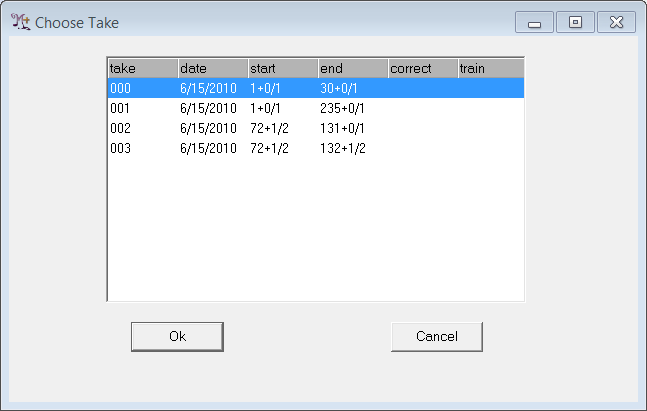Click start value 72+1/2 of take 003
This screenshot has width=647, height=411.
point(269,148)
